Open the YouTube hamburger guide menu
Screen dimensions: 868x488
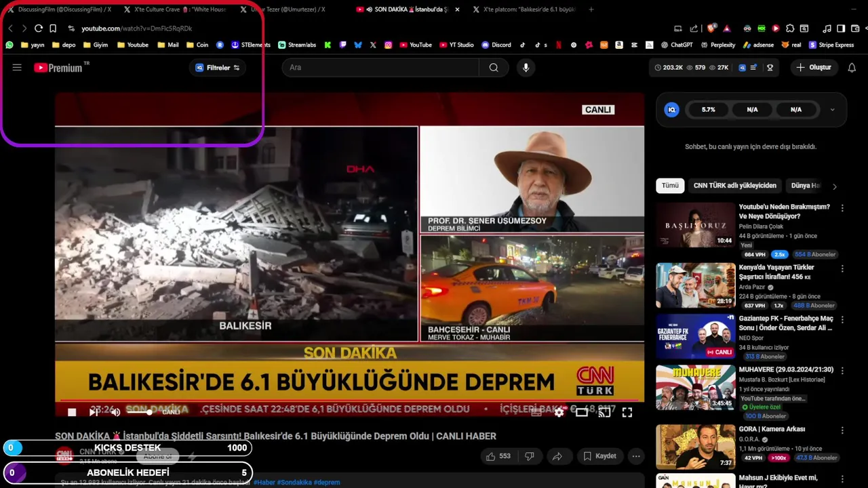coord(17,67)
